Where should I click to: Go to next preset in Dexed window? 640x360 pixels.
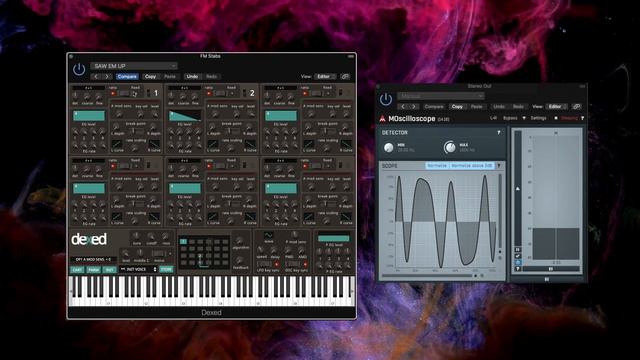click(107, 76)
